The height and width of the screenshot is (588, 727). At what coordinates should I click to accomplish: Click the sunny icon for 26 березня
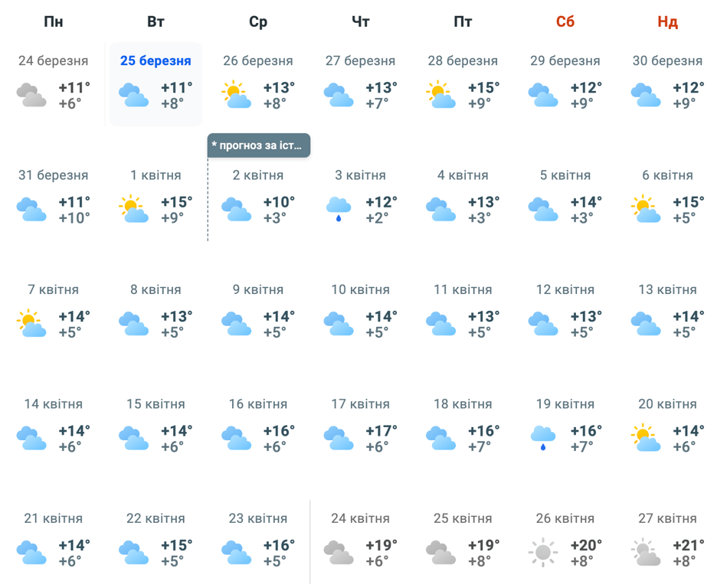[x=236, y=95]
